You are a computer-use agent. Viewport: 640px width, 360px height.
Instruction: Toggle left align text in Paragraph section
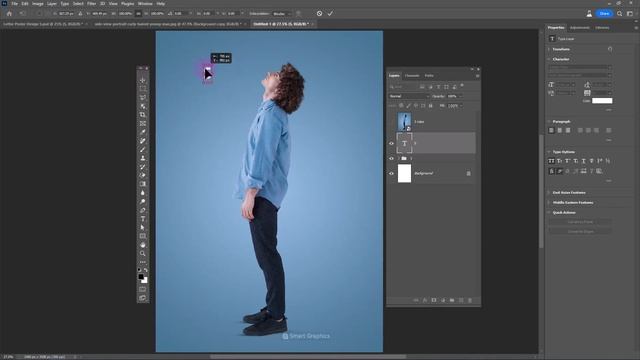551,130
